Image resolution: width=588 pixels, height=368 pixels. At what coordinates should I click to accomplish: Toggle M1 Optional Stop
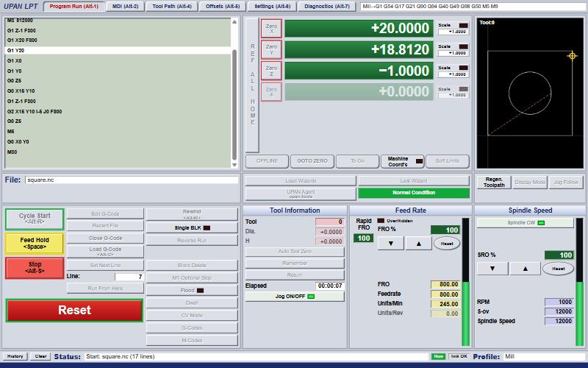[192, 278]
